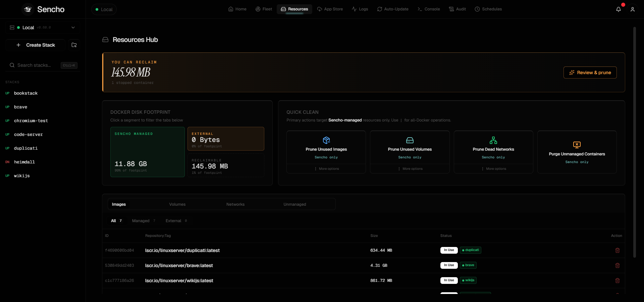Image resolution: width=644 pixels, height=302 pixels.
Task: Select the Images tab
Action: [119, 204]
